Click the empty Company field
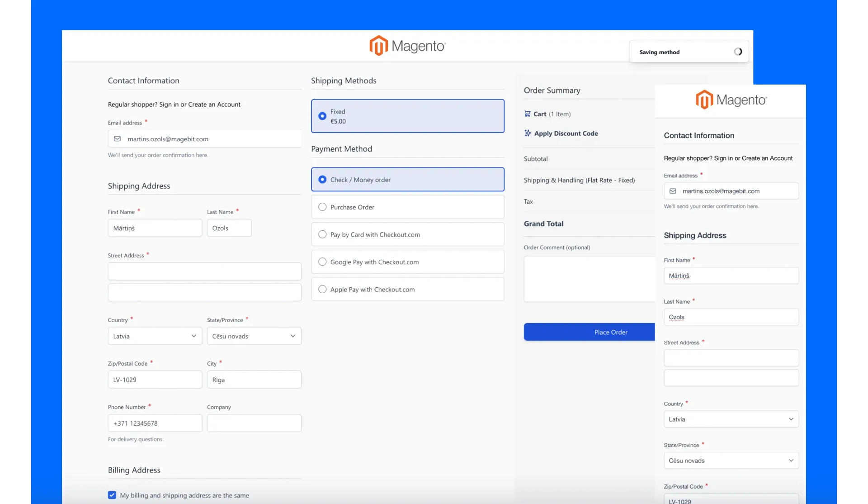Viewport: 868px width, 504px height. pyautogui.click(x=254, y=423)
